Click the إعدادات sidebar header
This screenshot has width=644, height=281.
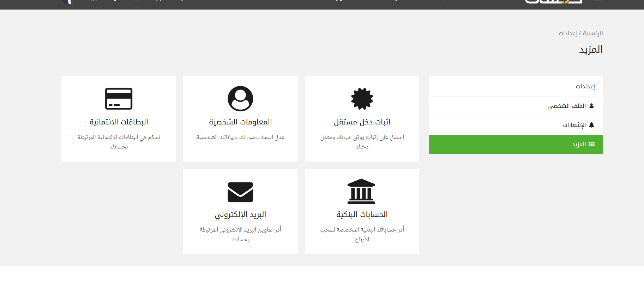tap(585, 86)
